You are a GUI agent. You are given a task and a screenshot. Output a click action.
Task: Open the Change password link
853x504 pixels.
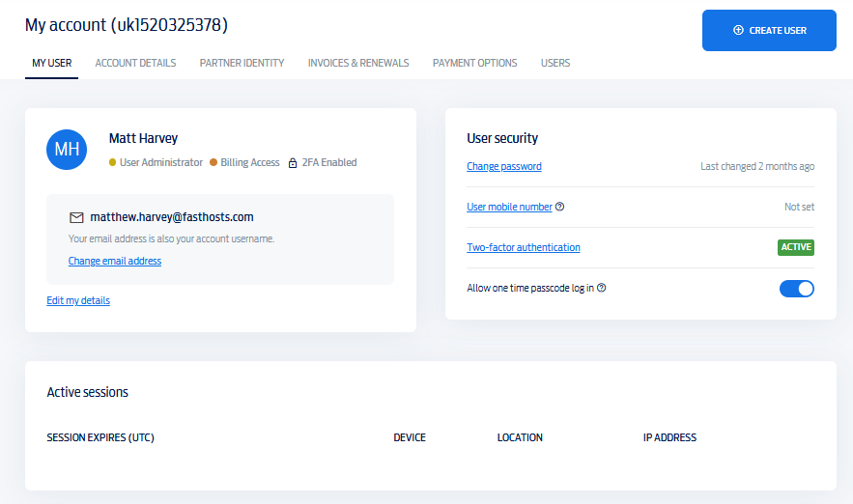(x=503, y=166)
